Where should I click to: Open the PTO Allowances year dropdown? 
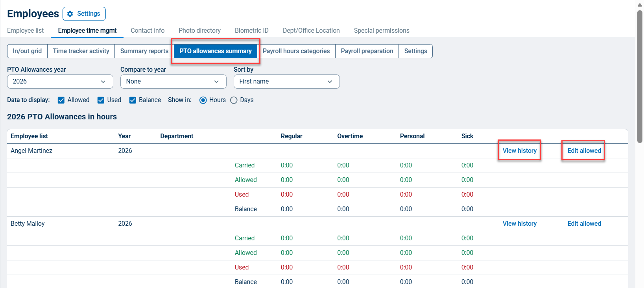coord(60,82)
